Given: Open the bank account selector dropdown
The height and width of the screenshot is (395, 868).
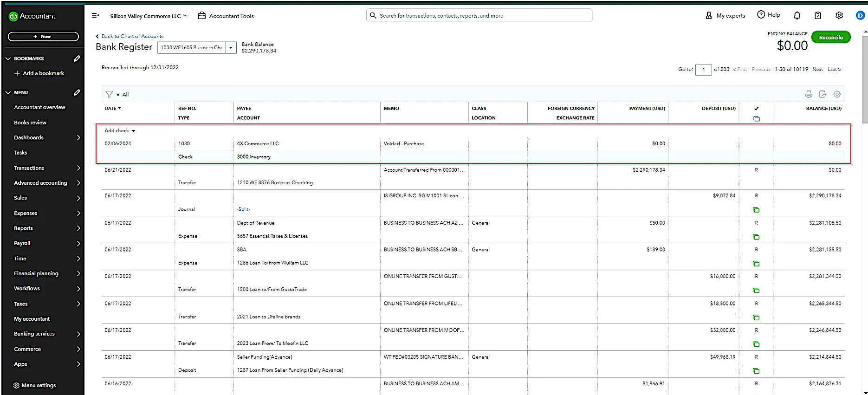Looking at the screenshot, I should point(231,47).
